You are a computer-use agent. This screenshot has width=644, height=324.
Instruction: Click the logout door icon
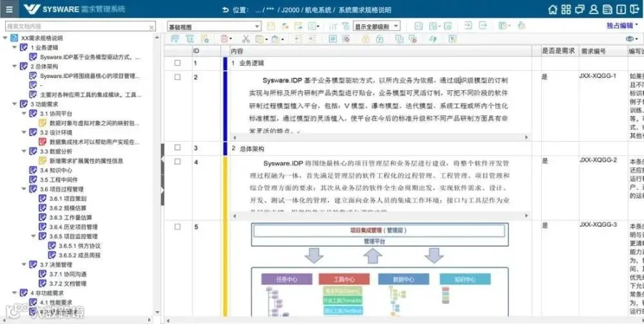tap(635, 9)
